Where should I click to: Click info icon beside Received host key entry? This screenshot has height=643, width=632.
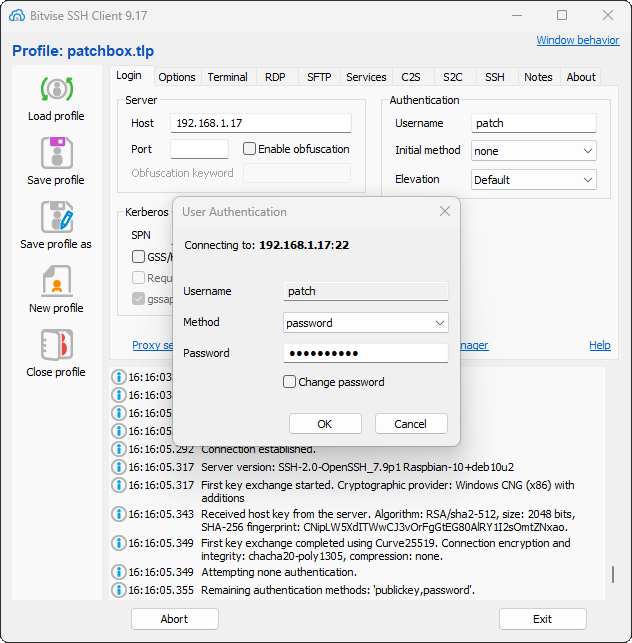tap(119, 514)
